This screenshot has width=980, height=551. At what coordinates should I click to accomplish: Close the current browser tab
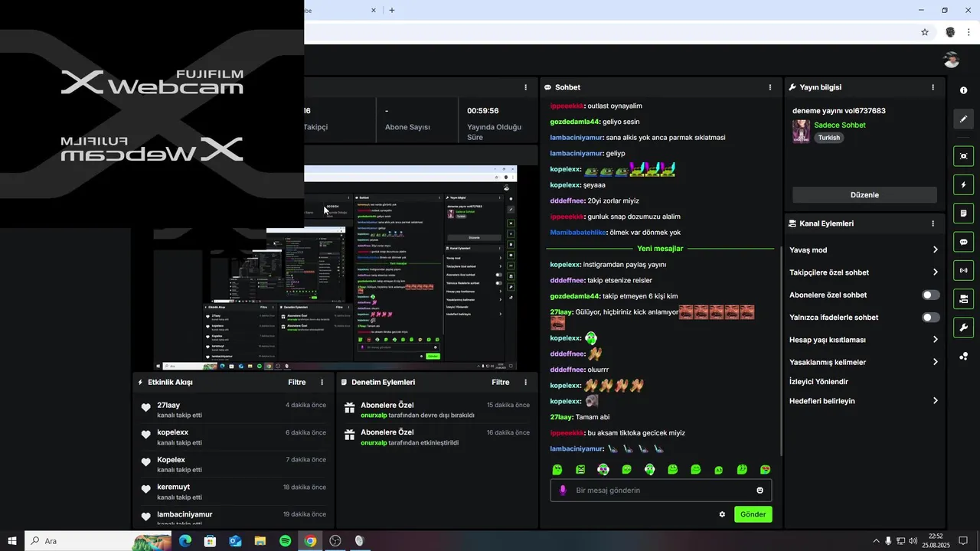[x=374, y=10]
